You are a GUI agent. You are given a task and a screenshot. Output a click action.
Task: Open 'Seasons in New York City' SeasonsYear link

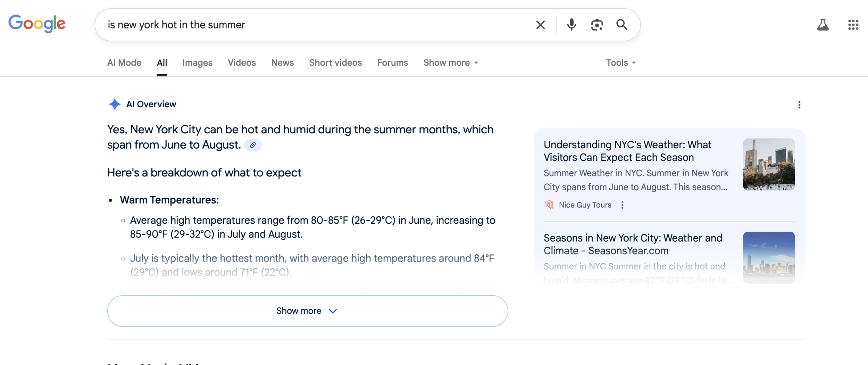633,244
